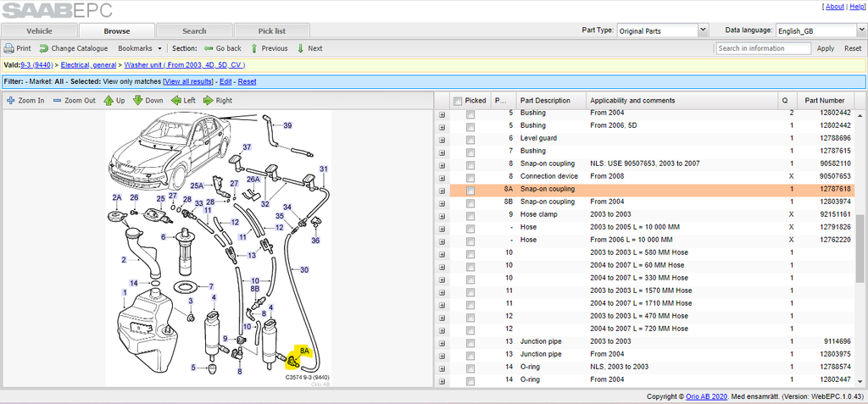868x404 pixels.
Task: Pan diagram Up with green arrow
Action: [x=108, y=101]
